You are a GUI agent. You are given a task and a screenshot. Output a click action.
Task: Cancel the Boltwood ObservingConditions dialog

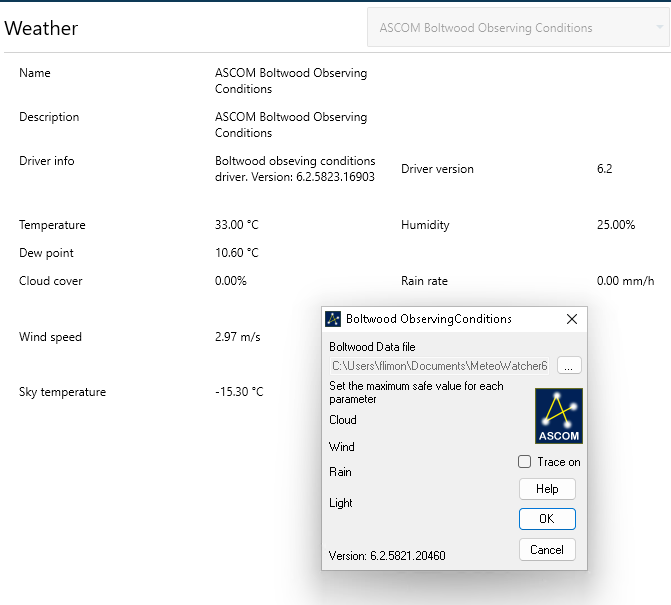pyautogui.click(x=547, y=549)
